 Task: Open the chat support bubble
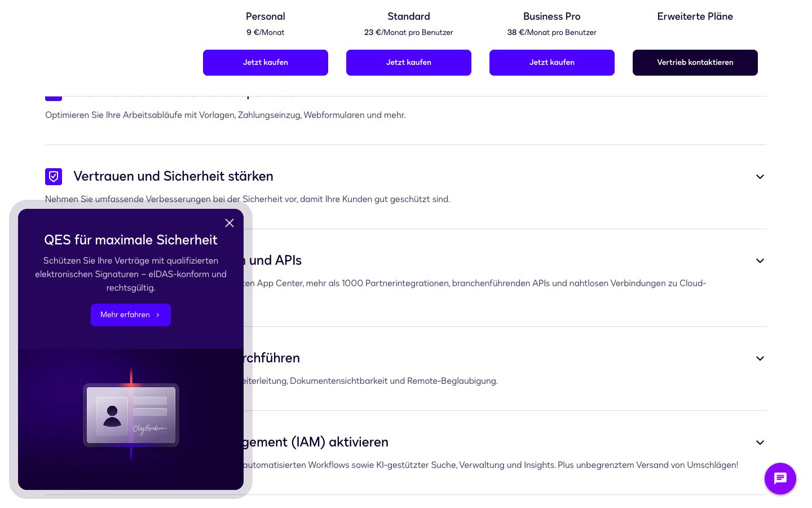point(780,479)
